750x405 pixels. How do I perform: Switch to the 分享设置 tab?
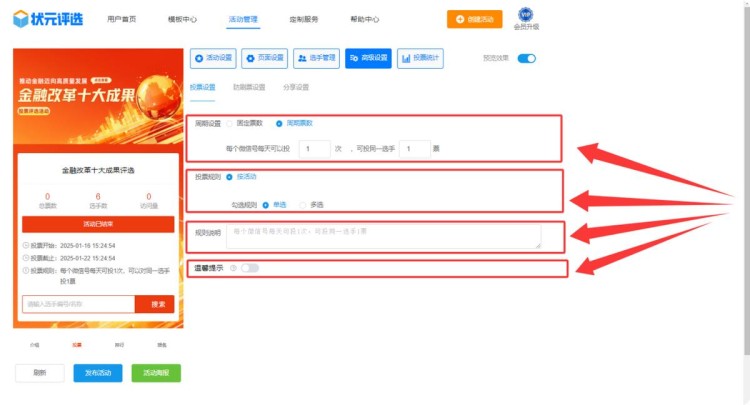pos(296,88)
